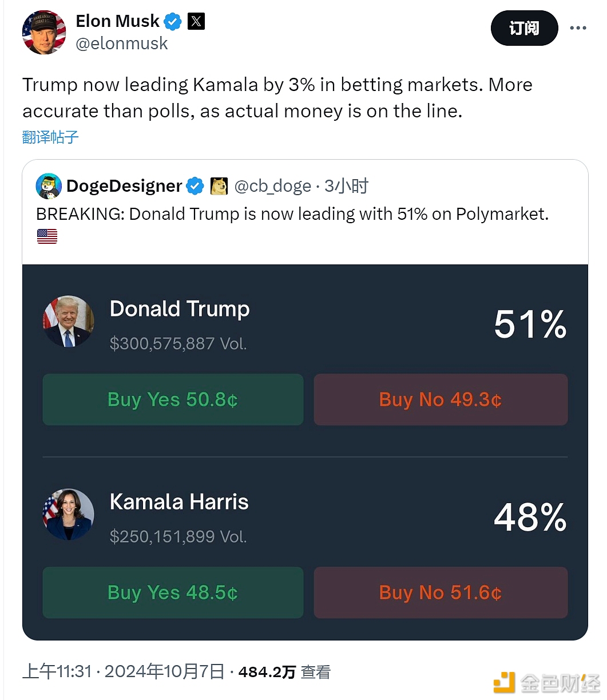Click Buy Yes 48.5¢ for Kamala Harris
Image resolution: width=607 pixels, height=700 pixels.
coord(173,592)
